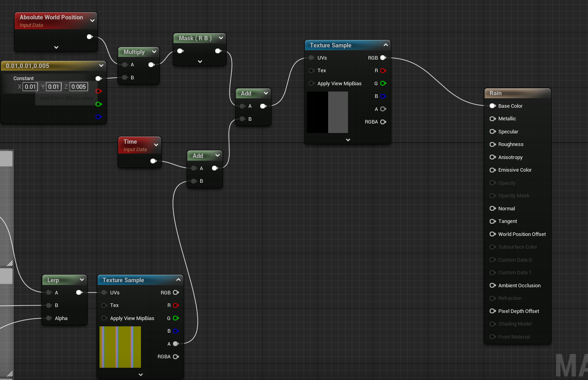This screenshot has width=588, height=380.
Task: Toggle the Lerp node header chevron
Action: pos(82,280)
